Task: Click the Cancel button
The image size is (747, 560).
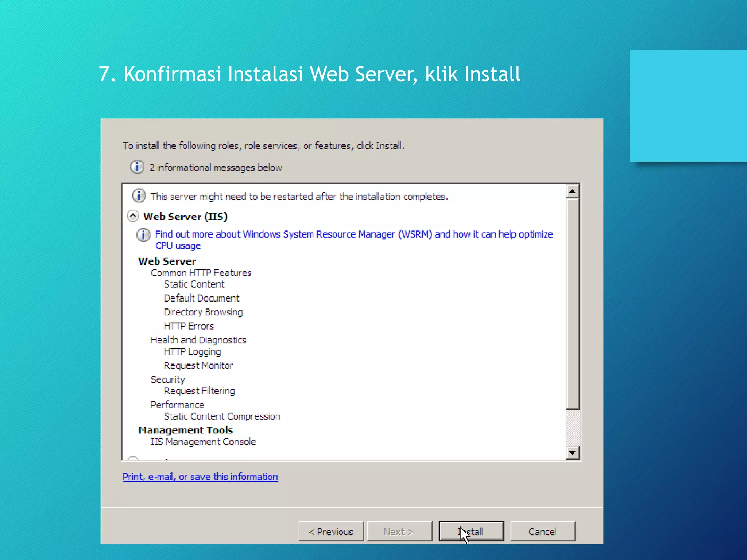Action: (x=543, y=531)
